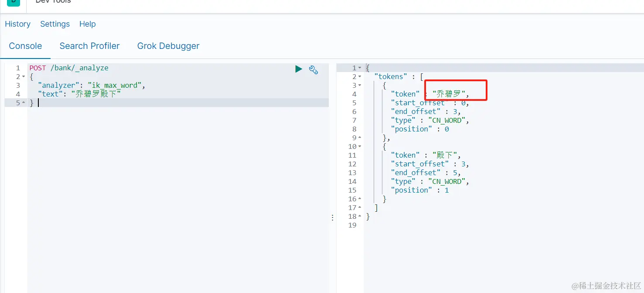The image size is (644, 293).
Task: Click the pane divider drag handle
Action: (333, 217)
